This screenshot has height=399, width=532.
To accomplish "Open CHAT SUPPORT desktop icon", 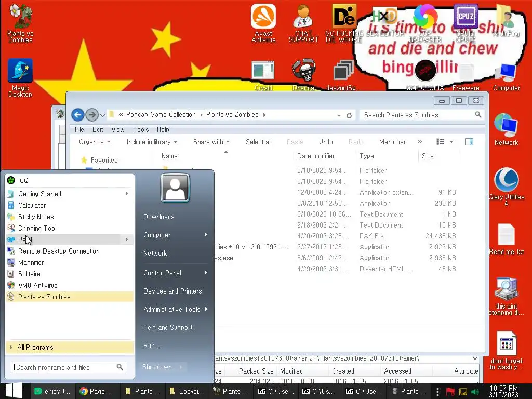I will [303, 23].
